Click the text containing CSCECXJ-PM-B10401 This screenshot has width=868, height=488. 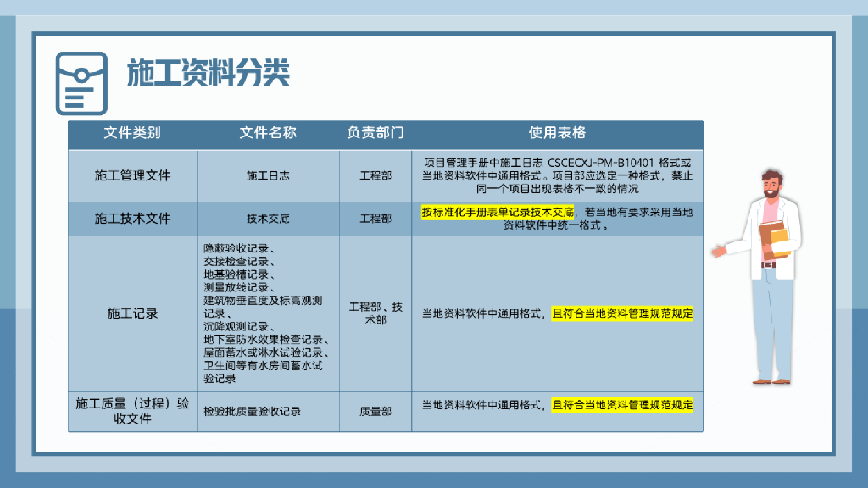click(x=557, y=176)
